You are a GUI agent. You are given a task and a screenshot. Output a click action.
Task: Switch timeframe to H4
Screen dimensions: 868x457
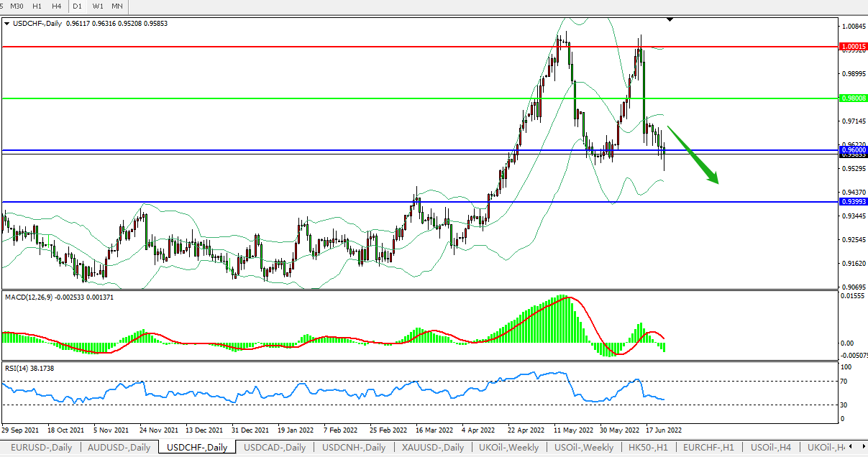(56, 6)
